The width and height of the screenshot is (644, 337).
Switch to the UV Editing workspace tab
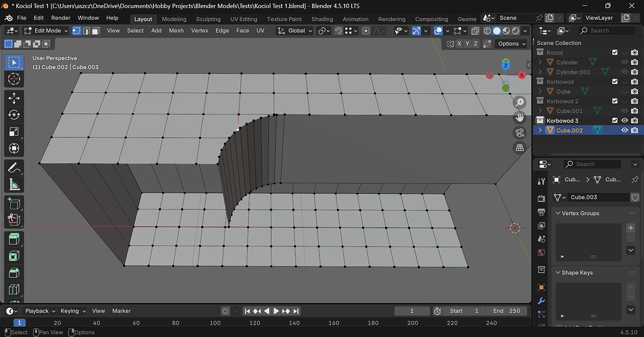(243, 19)
